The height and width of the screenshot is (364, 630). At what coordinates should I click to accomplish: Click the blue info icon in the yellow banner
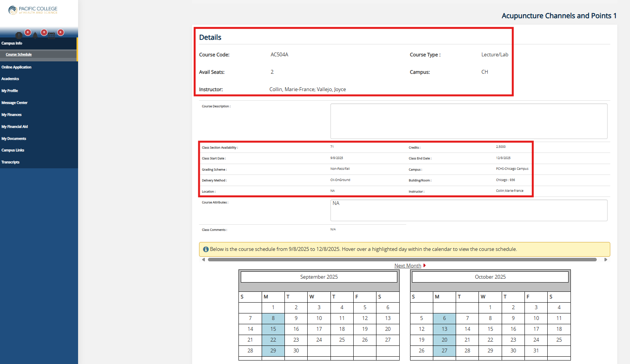(x=206, y=249)
